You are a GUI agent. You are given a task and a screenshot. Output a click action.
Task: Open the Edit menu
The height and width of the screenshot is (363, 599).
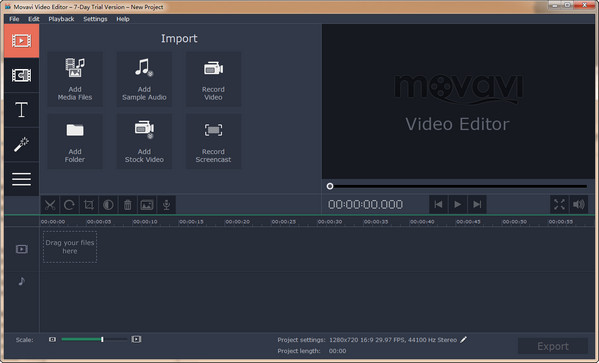point(34,19)
